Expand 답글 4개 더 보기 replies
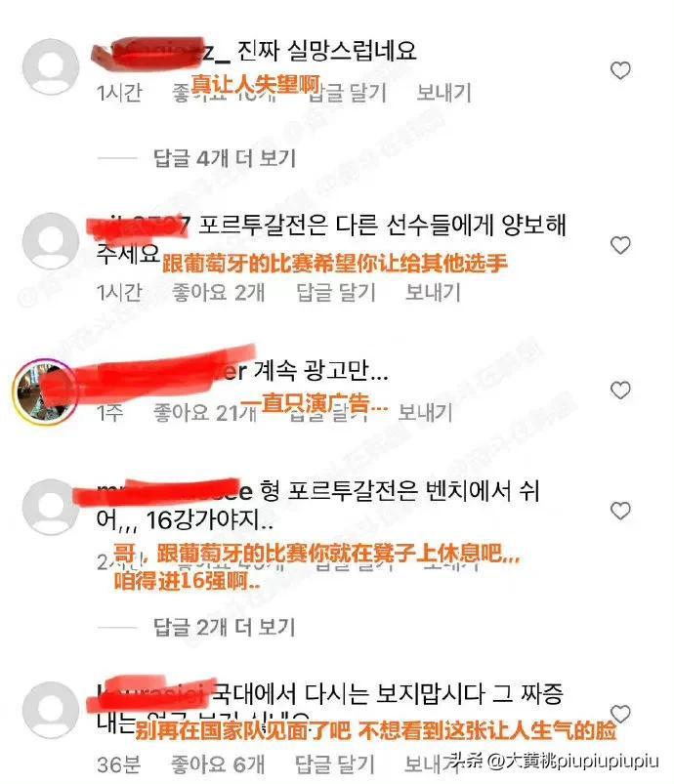 click(225, 158)
